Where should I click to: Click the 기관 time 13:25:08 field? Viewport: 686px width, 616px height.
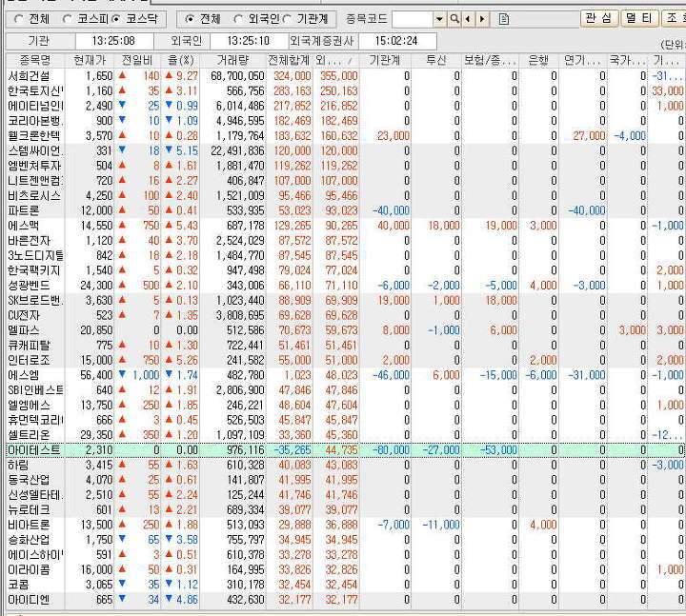coord(114,41)
